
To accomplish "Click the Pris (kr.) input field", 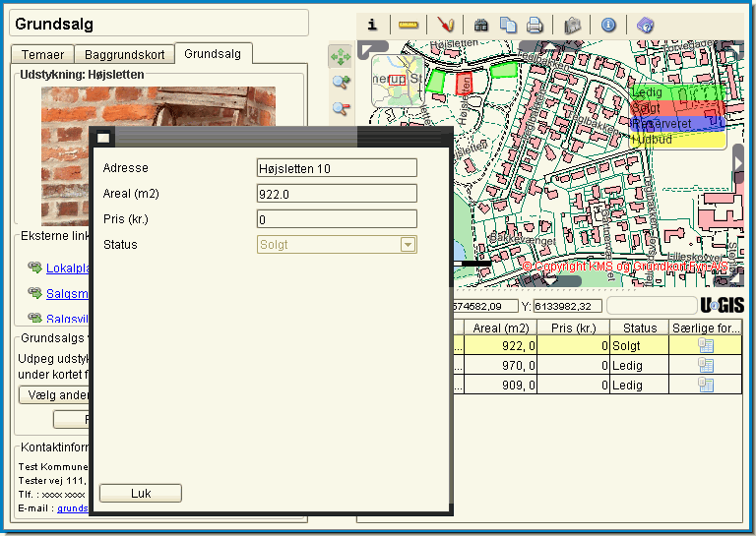I will tap(337, 219).
